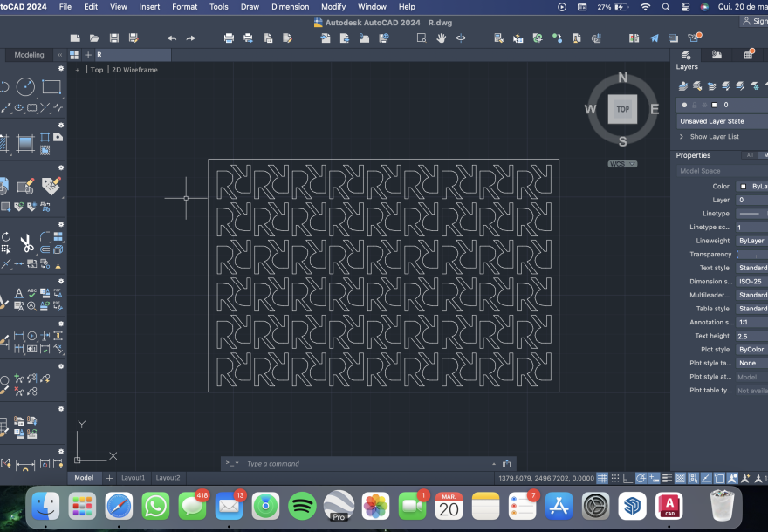The image size is (768, 532).
Task: Click the Array tool grid icon
Action: (x=58, y=236)
